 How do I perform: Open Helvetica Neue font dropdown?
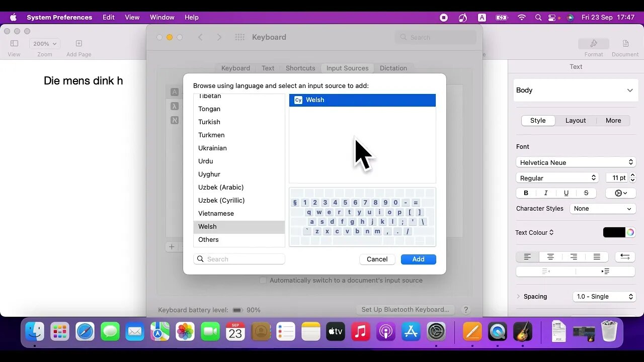tap(576, 162)
